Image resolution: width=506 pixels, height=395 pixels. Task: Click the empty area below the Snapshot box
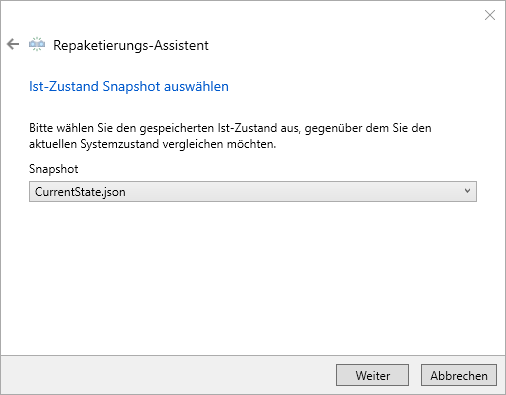(x=253, y=277)
